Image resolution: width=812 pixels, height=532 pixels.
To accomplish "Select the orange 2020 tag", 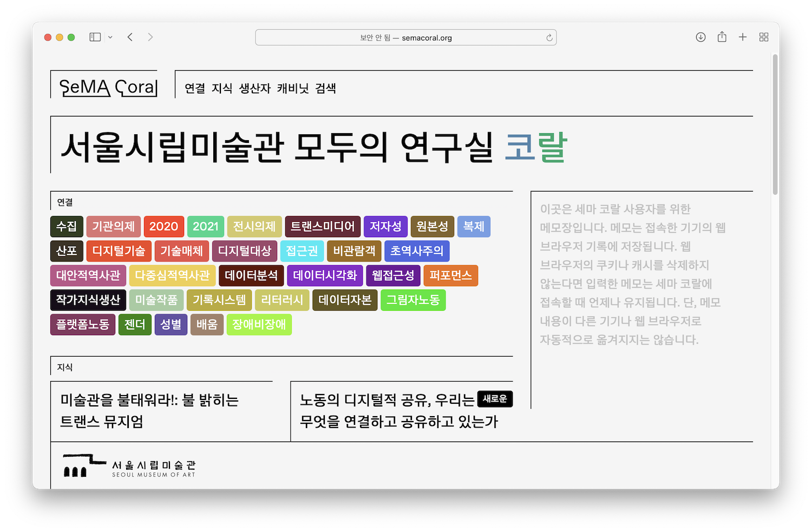I will point(163,226).
